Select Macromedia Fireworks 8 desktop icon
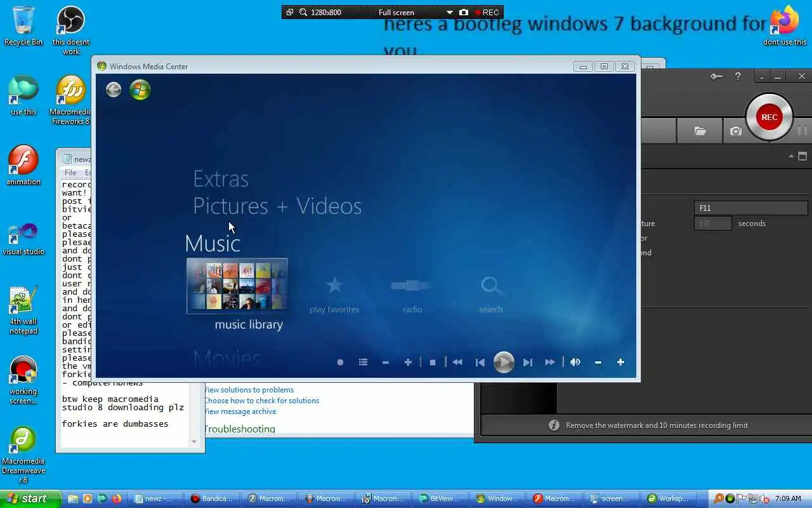 coord(71,100)
